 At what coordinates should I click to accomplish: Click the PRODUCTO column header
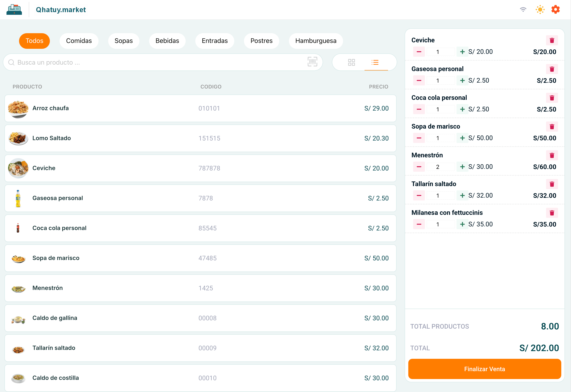coord(27,87)
